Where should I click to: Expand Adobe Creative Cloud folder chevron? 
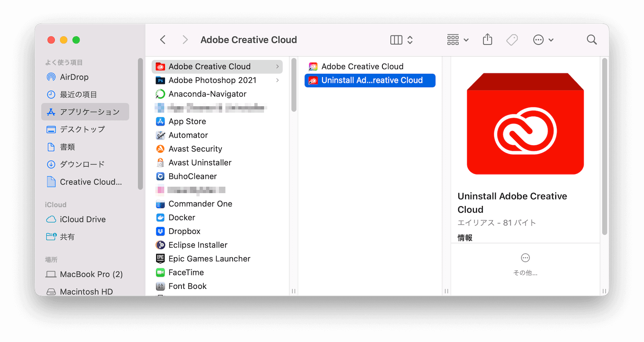point(277,66)
